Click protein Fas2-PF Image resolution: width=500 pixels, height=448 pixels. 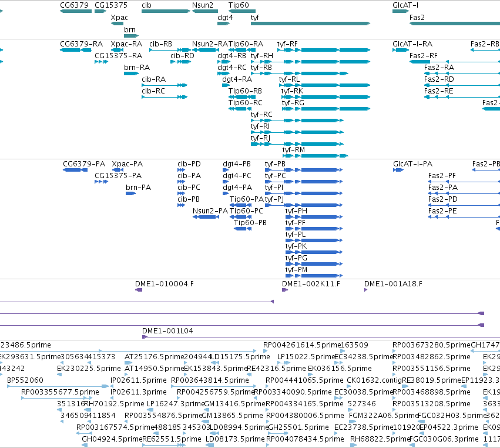(x=442, y=176)
